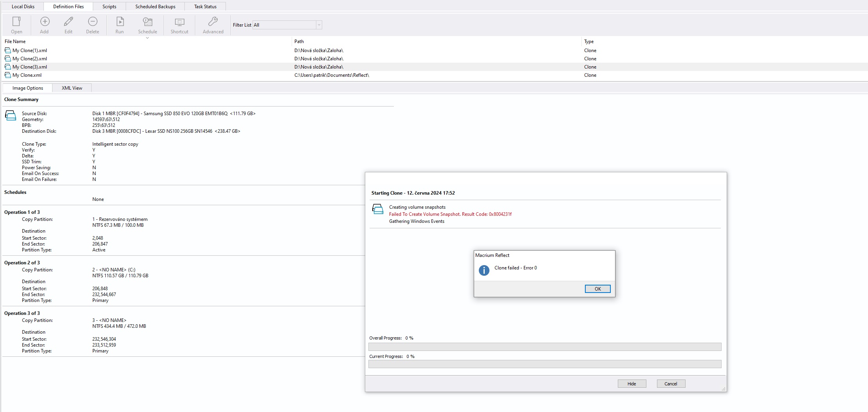Open the Scheduled Backups tab

155,7
